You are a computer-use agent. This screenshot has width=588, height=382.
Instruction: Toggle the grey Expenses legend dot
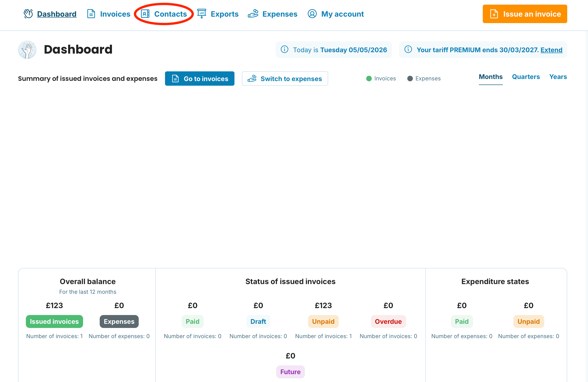click(410, 79)
